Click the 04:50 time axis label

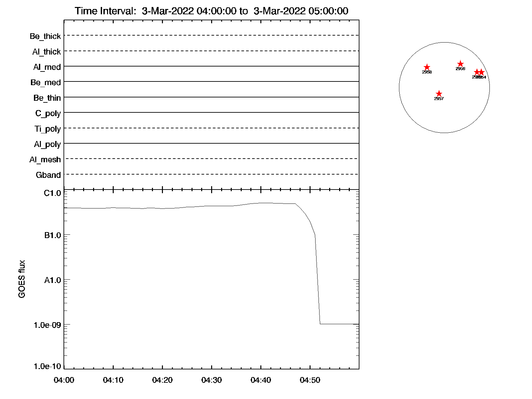pyautogui.click(x=310, y=380)
